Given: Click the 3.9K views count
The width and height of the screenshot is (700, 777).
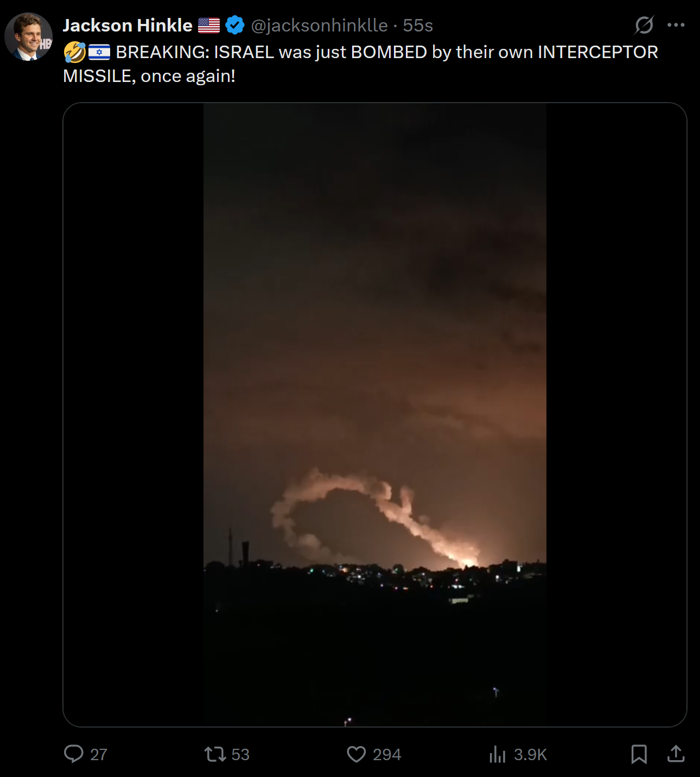Looking at the screenshot, I should [x=530, y=754].
